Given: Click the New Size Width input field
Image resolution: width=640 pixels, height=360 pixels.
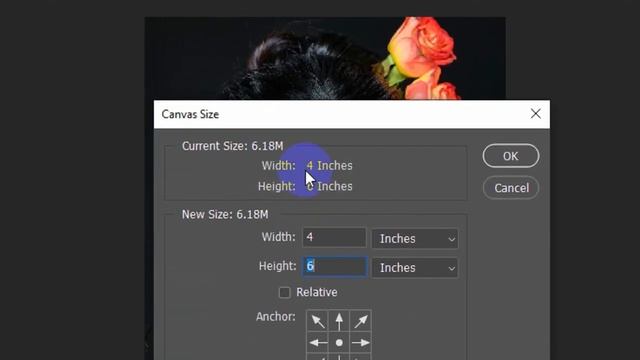Looking at the screenshot, I should tap(334, 237).
